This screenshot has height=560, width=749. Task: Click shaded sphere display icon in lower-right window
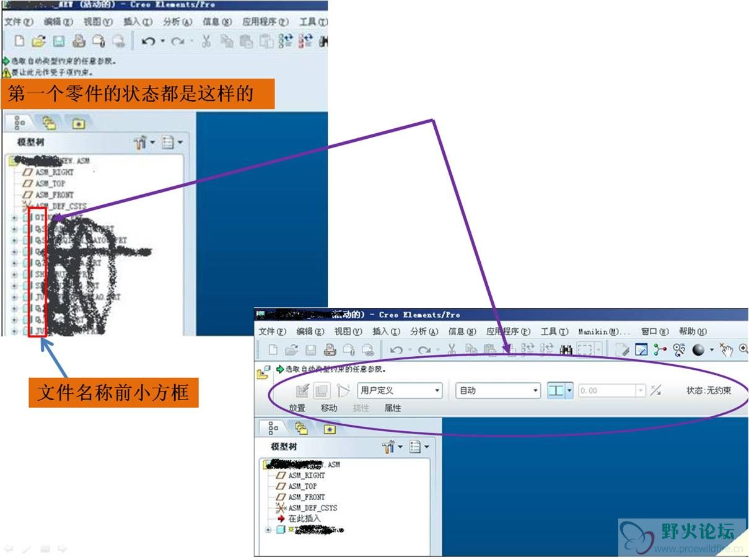coord(698,350)
